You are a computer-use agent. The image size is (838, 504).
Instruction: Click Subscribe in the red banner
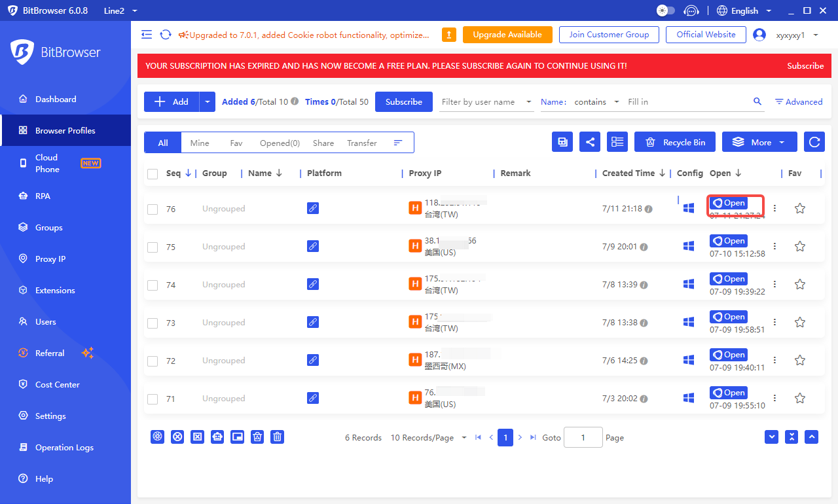805,66
